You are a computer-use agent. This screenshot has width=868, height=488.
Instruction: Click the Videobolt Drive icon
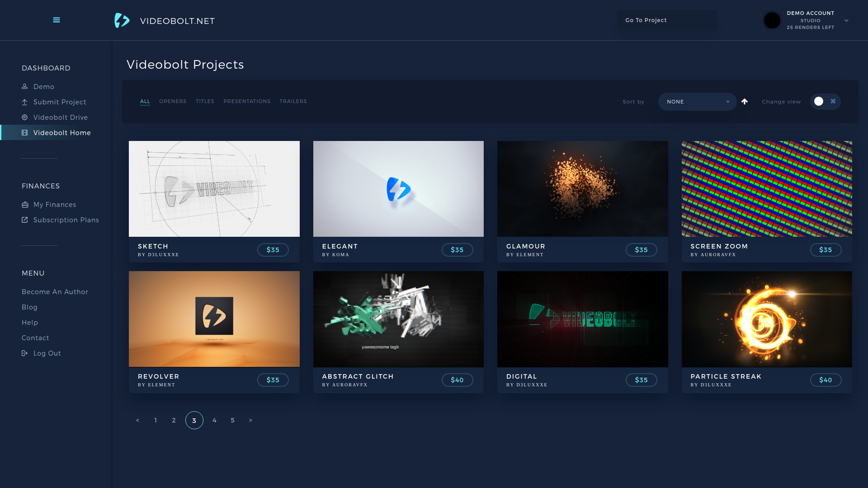click(x=25, y=117)
